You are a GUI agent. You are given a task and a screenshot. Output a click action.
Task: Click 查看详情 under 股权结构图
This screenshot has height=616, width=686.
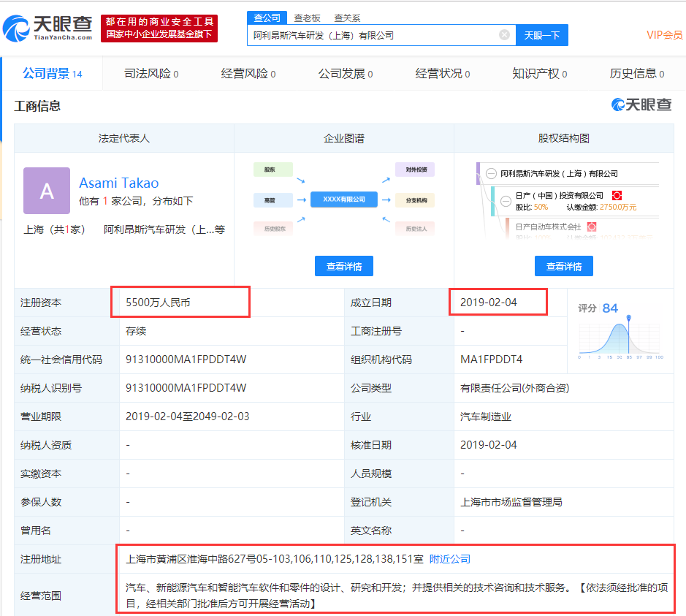click(564, 266)
